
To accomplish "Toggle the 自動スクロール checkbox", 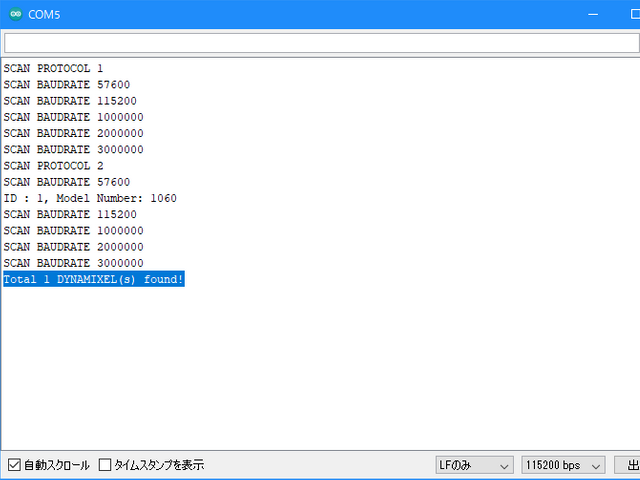I will [14, 465].
